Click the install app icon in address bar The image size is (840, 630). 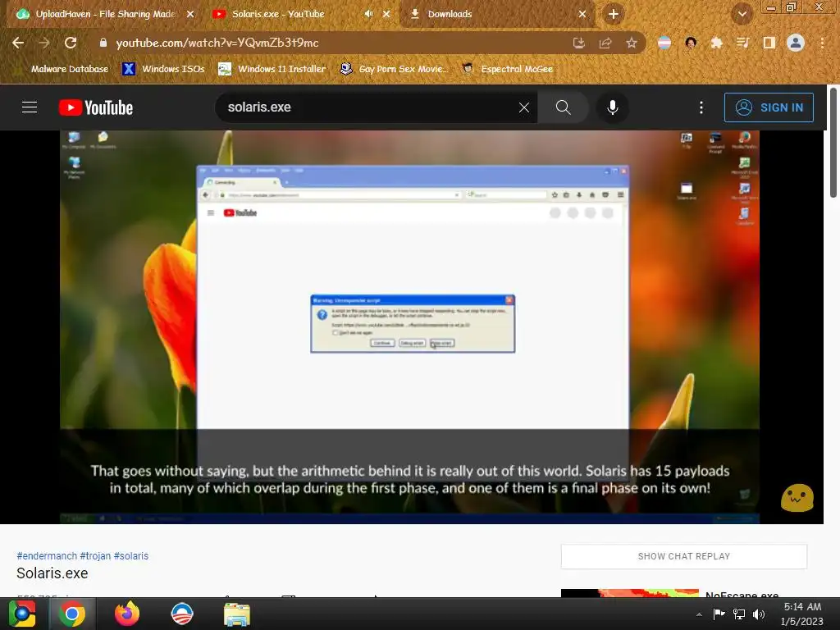tap(579, 43)
